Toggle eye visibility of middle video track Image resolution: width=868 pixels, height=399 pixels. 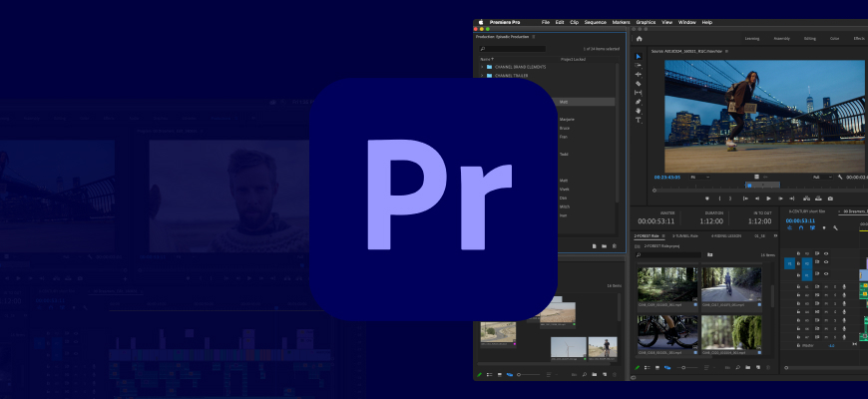click(x=826, y=261)
